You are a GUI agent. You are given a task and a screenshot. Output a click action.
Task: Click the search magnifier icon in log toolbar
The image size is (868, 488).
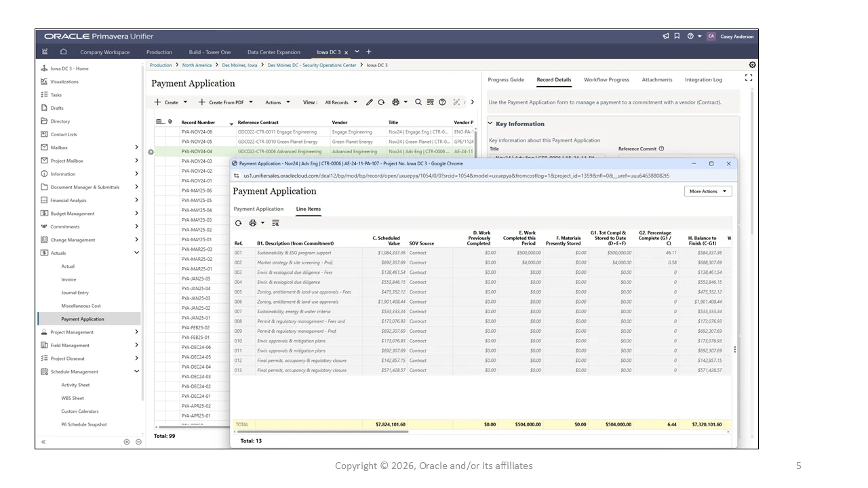pos(418,102)
